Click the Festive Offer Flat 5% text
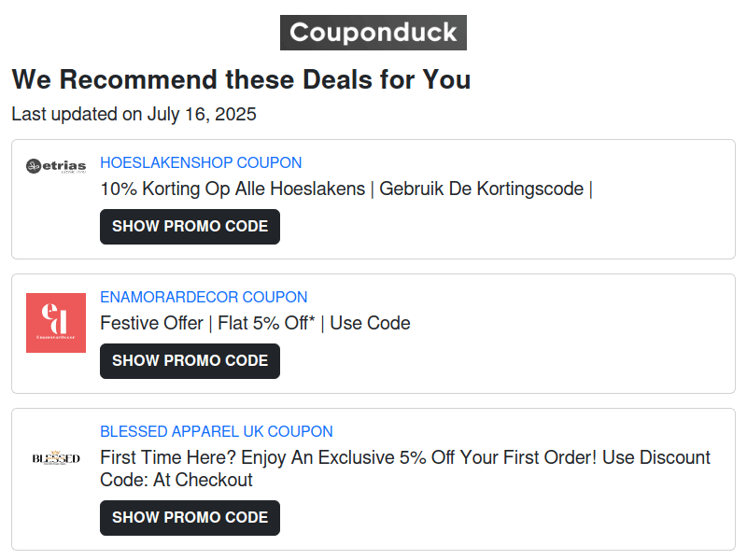The image size is (747, 560). [x=254, y=323]
